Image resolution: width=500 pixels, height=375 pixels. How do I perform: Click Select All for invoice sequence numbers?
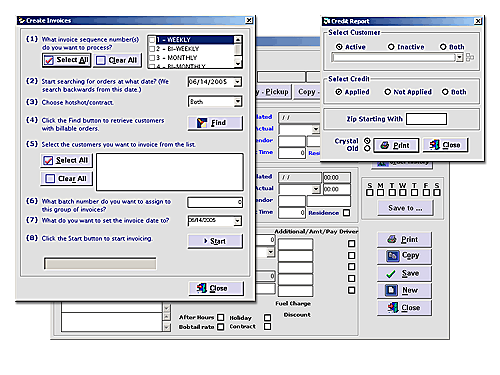pyautogui.click(x=66, y=60)
